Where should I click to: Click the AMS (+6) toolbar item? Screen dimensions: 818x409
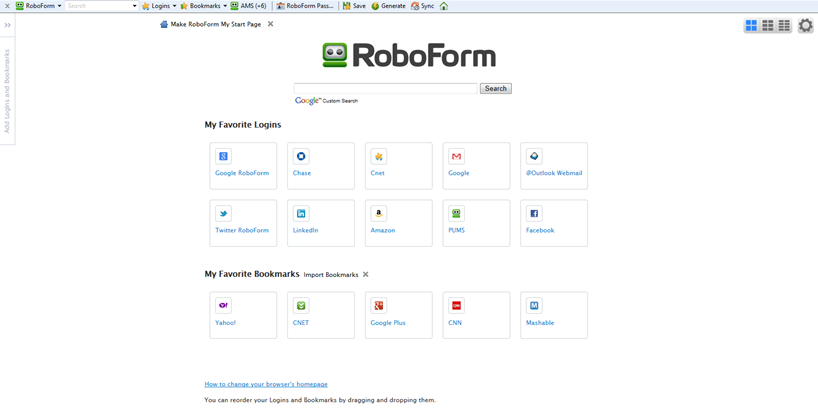tap(249, 6)
